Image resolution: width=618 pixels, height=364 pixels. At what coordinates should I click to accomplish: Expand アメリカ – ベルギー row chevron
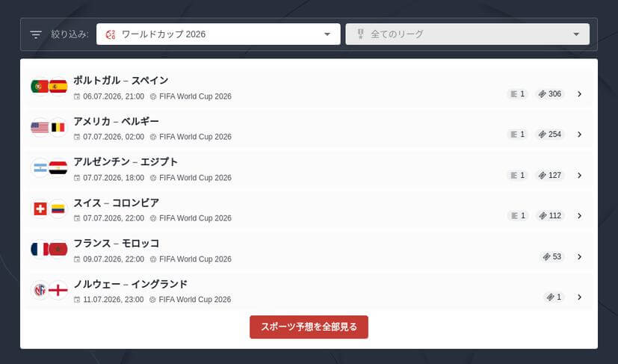click(579, 135)
